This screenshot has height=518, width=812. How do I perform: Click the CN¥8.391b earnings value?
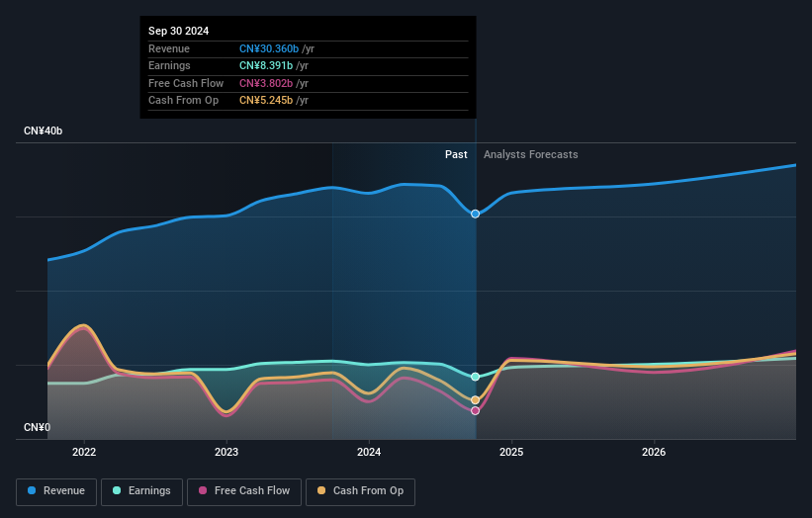266,65
